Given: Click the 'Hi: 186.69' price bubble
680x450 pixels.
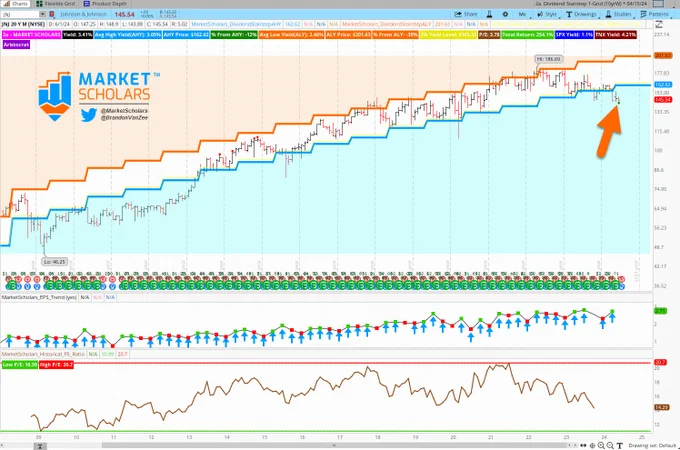Looking at the screenshot, I should coord(548,59).
